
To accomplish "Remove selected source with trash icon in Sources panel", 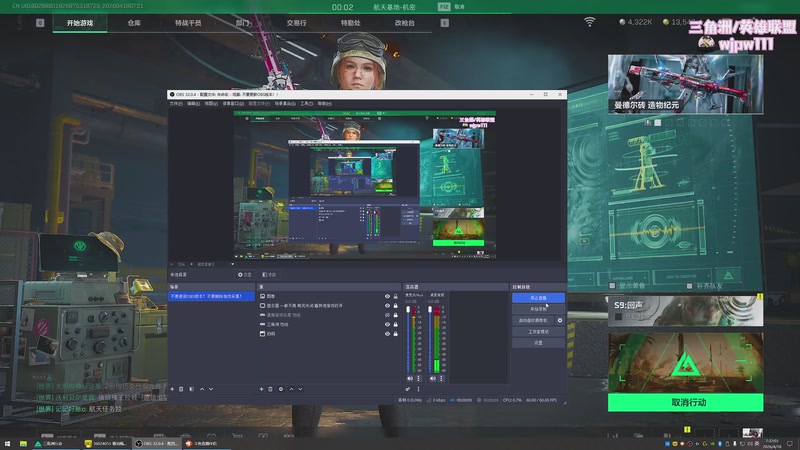I will point(270,389).
